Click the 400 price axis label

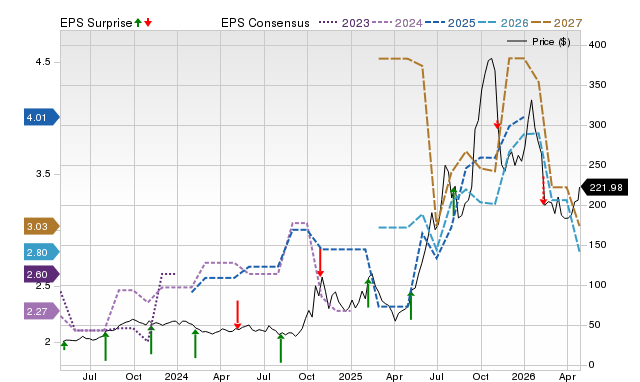click(597, 44)
